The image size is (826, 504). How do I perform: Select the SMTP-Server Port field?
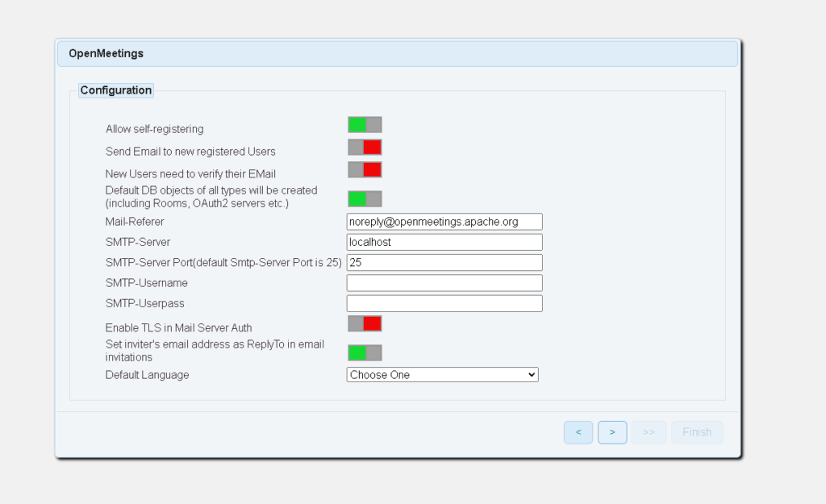tap(444, 262)
